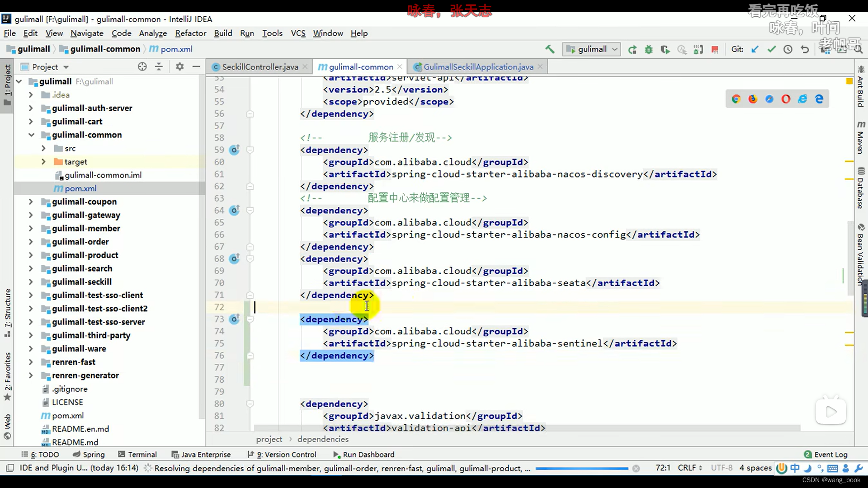Open Project panel settings gear
This screenshot has width=868, height=488.
[x=179, y=67]
